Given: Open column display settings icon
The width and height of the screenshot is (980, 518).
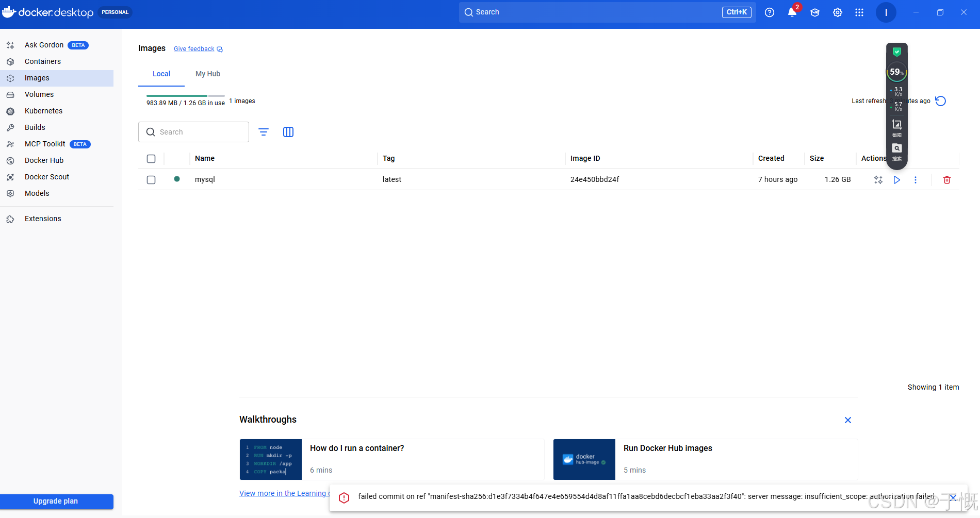Looking at the screenshot, I should pos(288,132).
